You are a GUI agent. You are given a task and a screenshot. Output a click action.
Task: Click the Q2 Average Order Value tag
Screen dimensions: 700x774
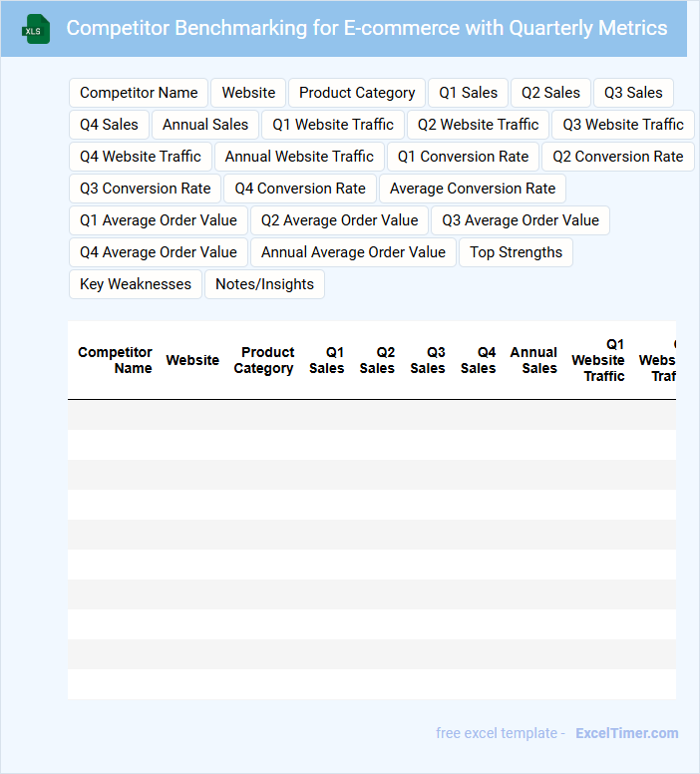point(340,220)
